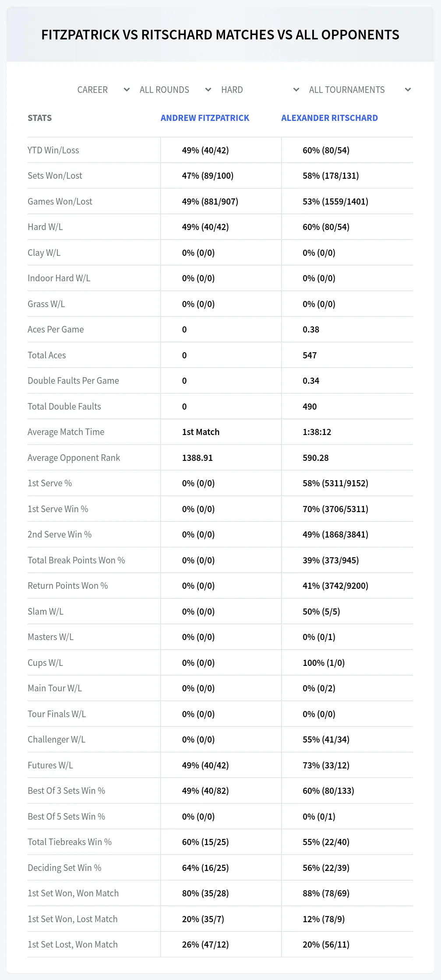The image size is (441, 980).
Task: Click the STATS column header
Action: click(x=39, y=118)
